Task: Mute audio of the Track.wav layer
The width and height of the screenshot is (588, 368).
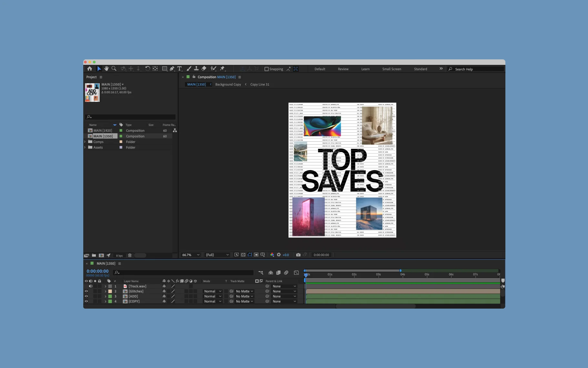Action: [x=91, y=286]
